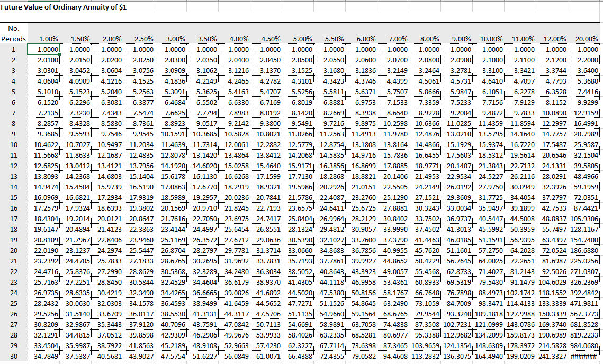Click period 15 row label

pyautogui.click(x=13, y=198)
